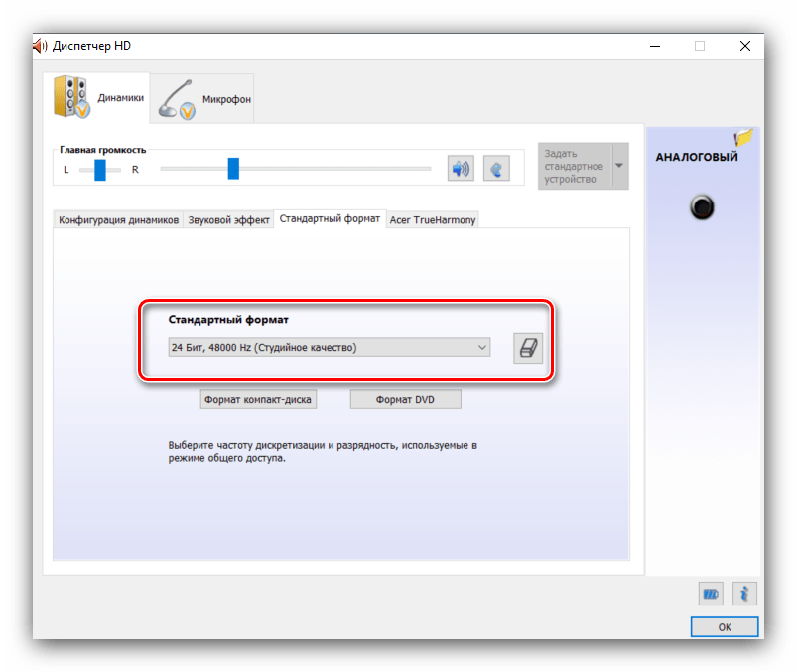Select the Acer TrueHarmony tab

pos(433,220)
